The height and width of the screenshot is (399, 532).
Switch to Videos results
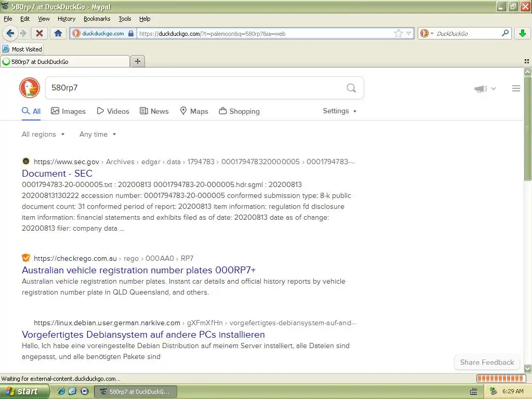[113, 111]
